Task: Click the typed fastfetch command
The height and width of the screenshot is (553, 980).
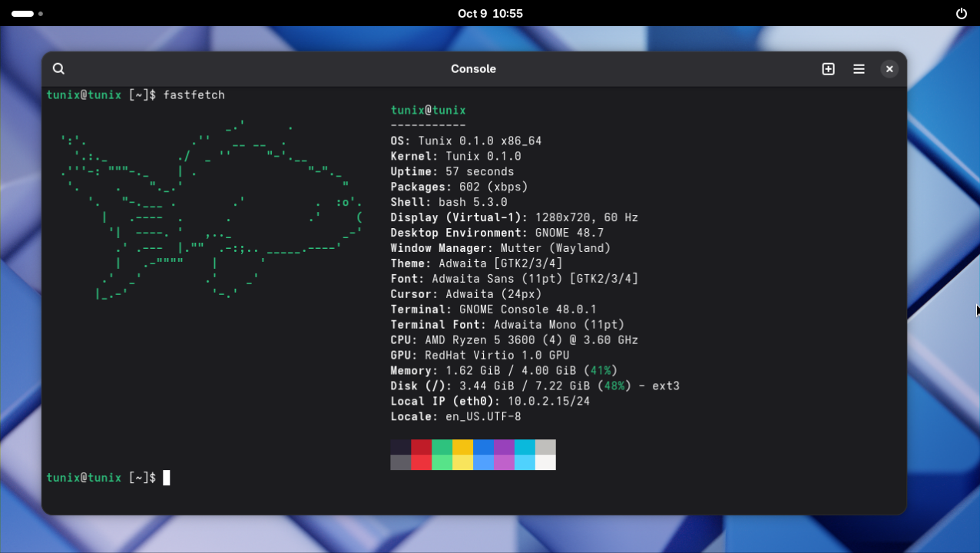Action: (x=194, y=95)
